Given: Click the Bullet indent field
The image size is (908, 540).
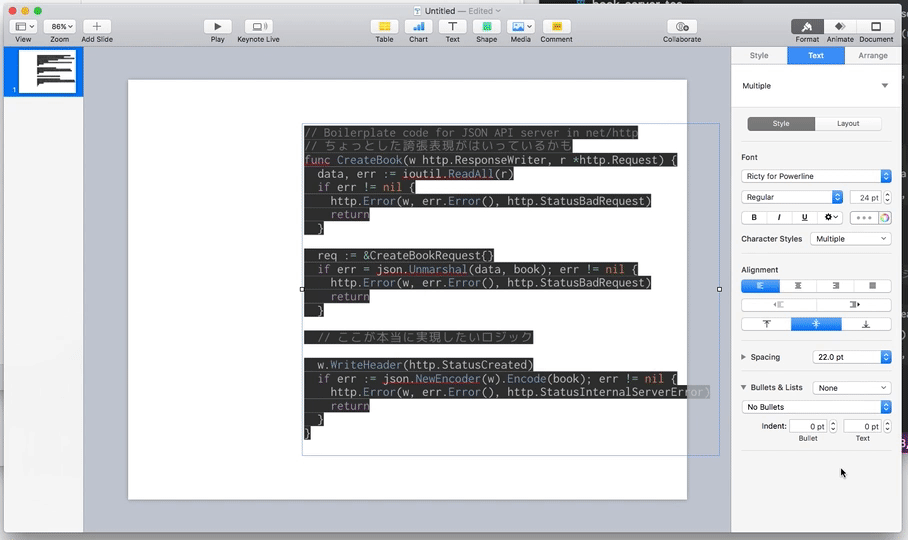Looking at the screenshot, I should tap(808, 427).
